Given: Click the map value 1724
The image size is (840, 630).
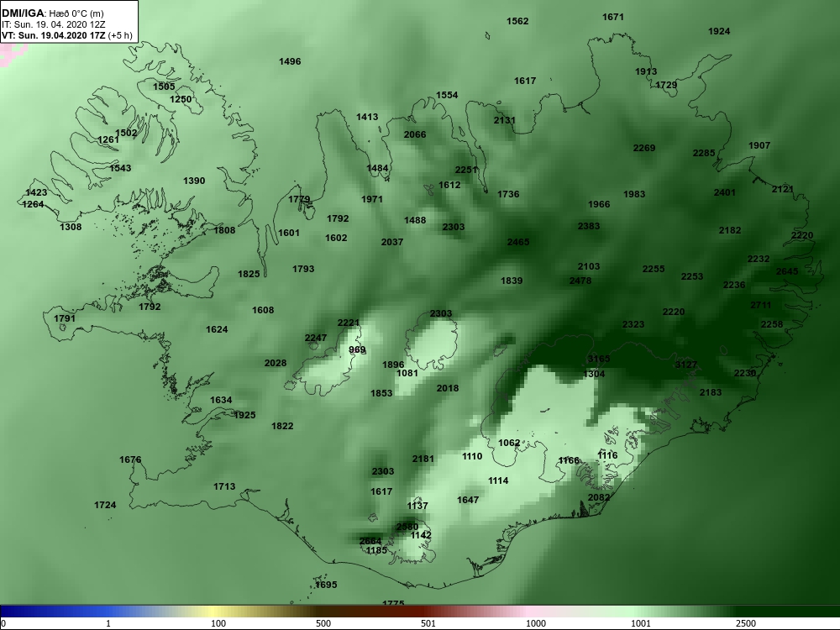Looking at the screenshot, I should [105, 505].
